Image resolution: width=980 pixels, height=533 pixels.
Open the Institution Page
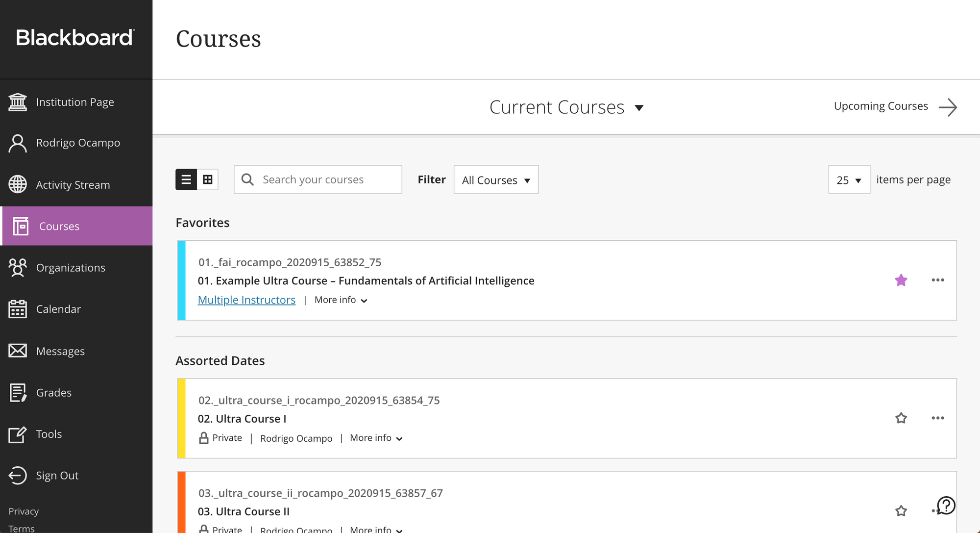pyautogui.click(x=75, y=102)
